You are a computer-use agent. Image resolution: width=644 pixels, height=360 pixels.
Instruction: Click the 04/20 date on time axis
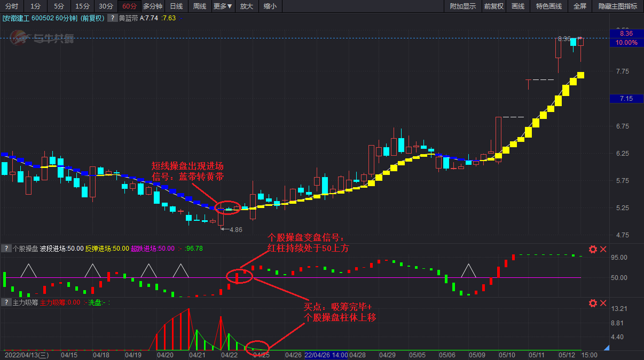click(165, 355)
